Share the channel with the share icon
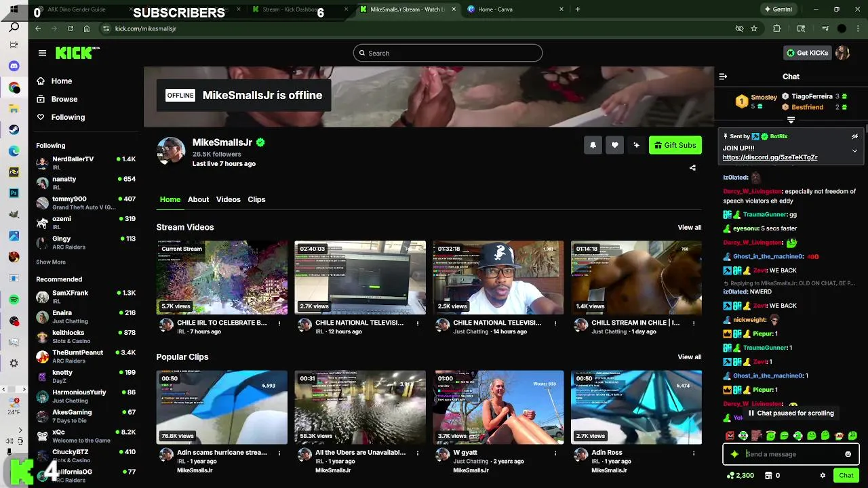Viewport: 868px width, 488px height. click(692, 167)
